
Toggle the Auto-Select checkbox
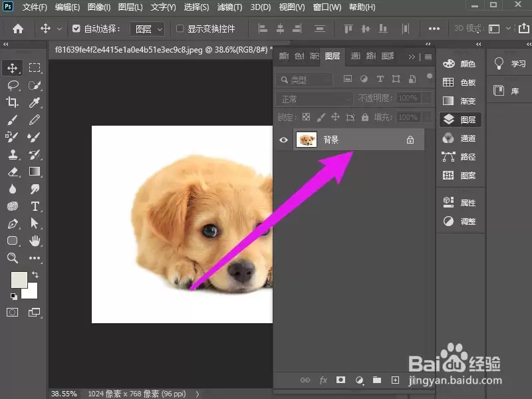(76, 29)
